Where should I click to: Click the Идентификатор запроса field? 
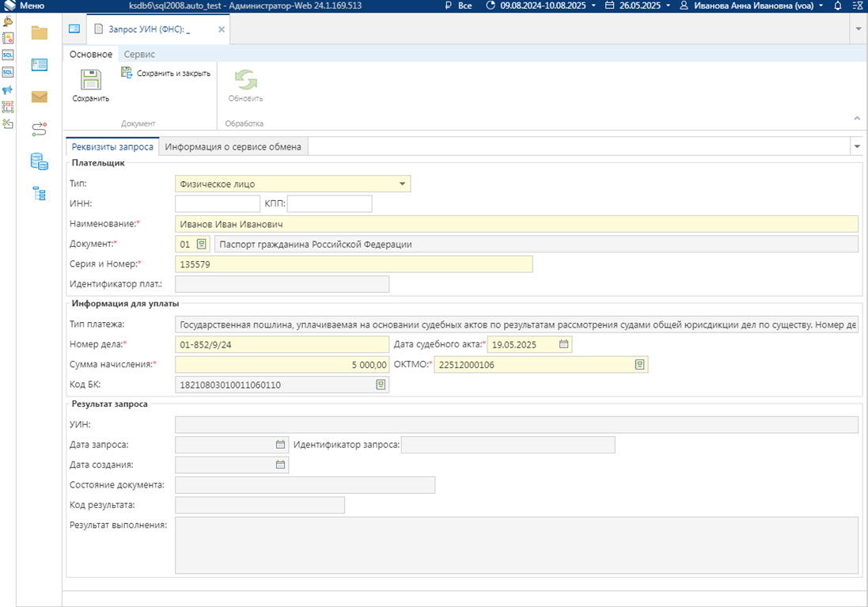[x=508, y=445]
